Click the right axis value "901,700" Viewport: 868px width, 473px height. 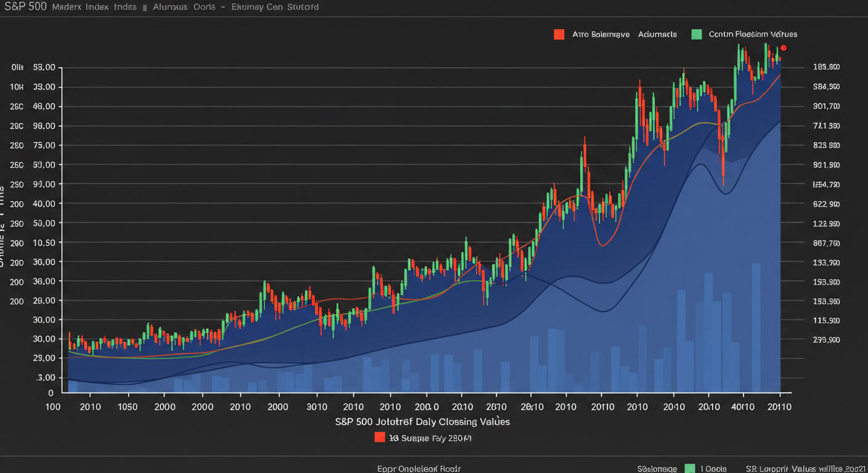pos(827,107)
